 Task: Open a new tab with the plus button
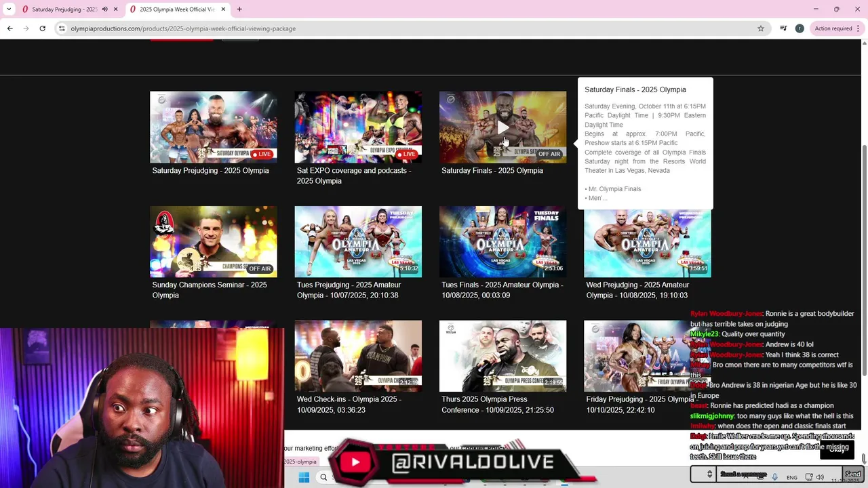(239, 9)
